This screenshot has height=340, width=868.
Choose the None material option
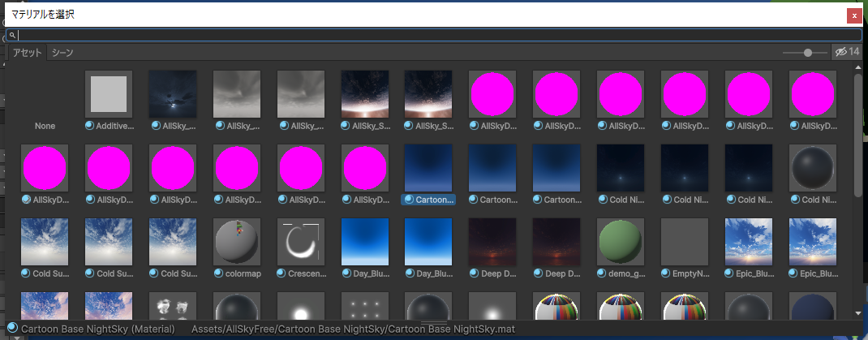45,126
